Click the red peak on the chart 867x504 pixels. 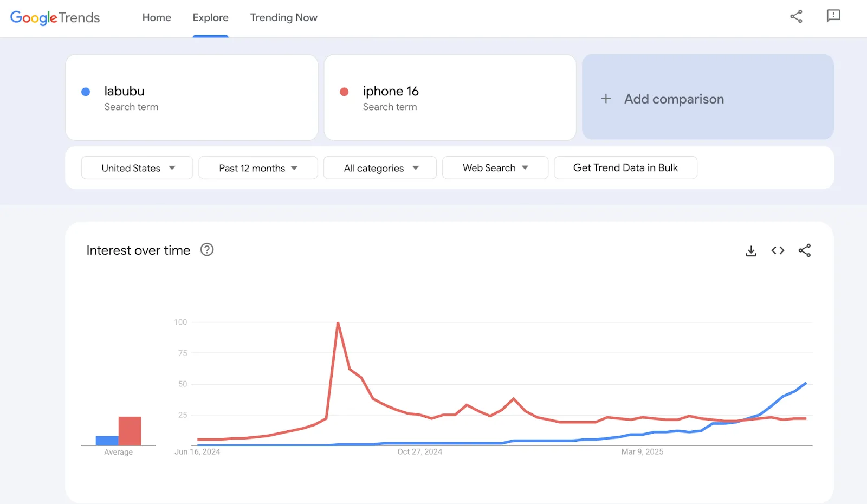tap(338, 323)
